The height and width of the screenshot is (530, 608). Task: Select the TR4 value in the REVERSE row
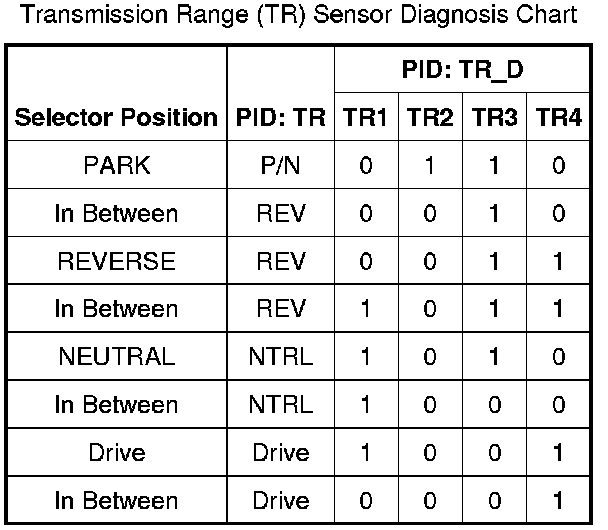[x=558, y=261]
